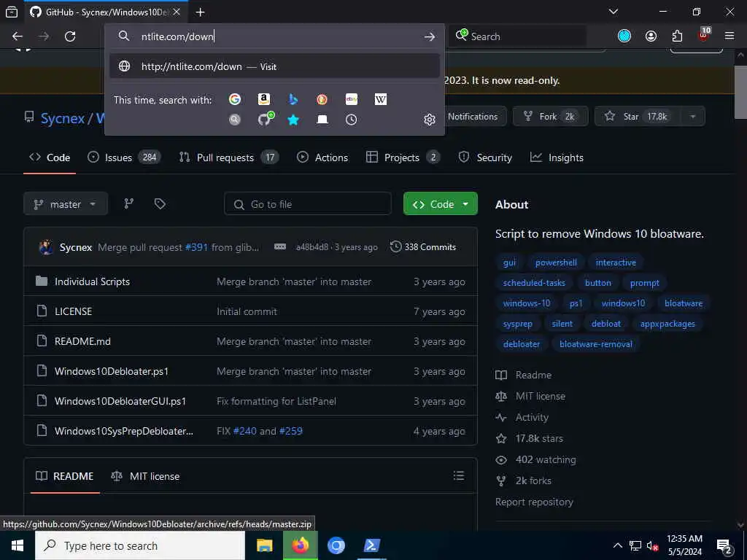The width and height of the screenshot is (747, 560).
Task: Open Firefox account icon
Action: pos(651,36)
